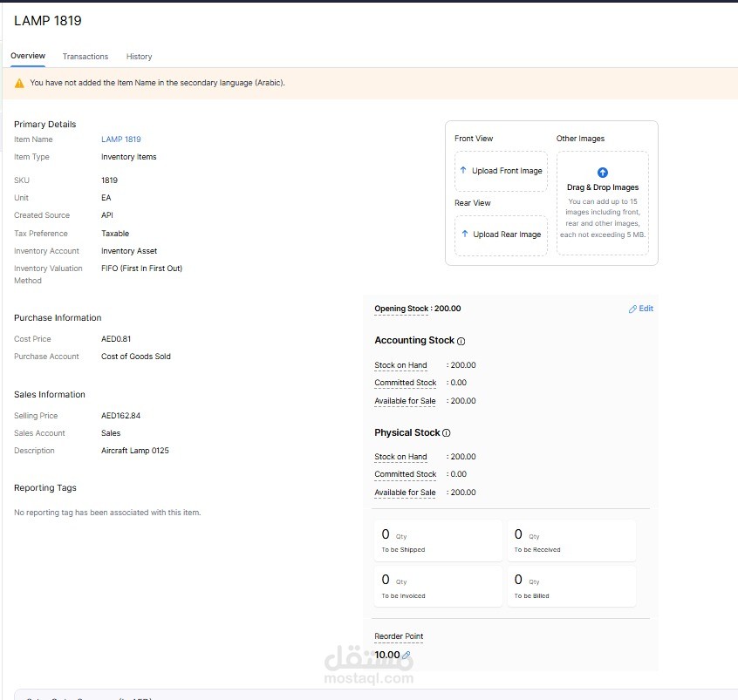Viewport: 738px width, 700px height.
Task: Click the Drag & Drop Images area text
Action: tap(603, 187)
